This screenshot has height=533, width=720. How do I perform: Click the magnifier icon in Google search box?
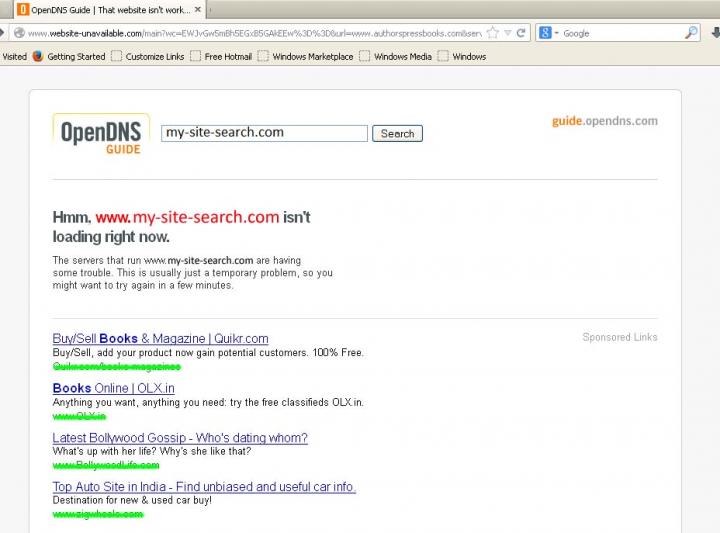[691, 33]
